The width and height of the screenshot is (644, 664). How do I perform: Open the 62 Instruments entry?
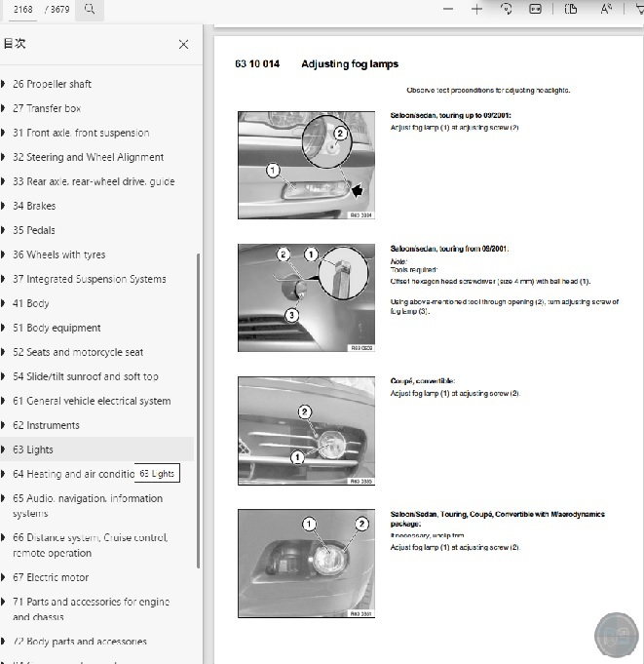(46, 425)
